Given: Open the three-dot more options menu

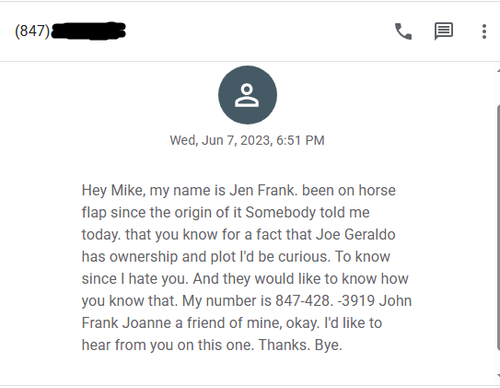Looking at the screenshot, I should click(x=484, y=32).
